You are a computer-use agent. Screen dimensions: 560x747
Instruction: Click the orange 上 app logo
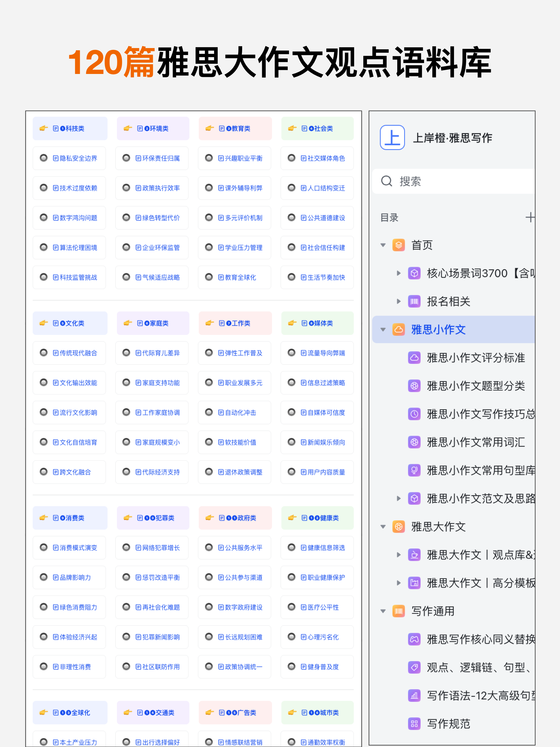(x=392, y=137)
